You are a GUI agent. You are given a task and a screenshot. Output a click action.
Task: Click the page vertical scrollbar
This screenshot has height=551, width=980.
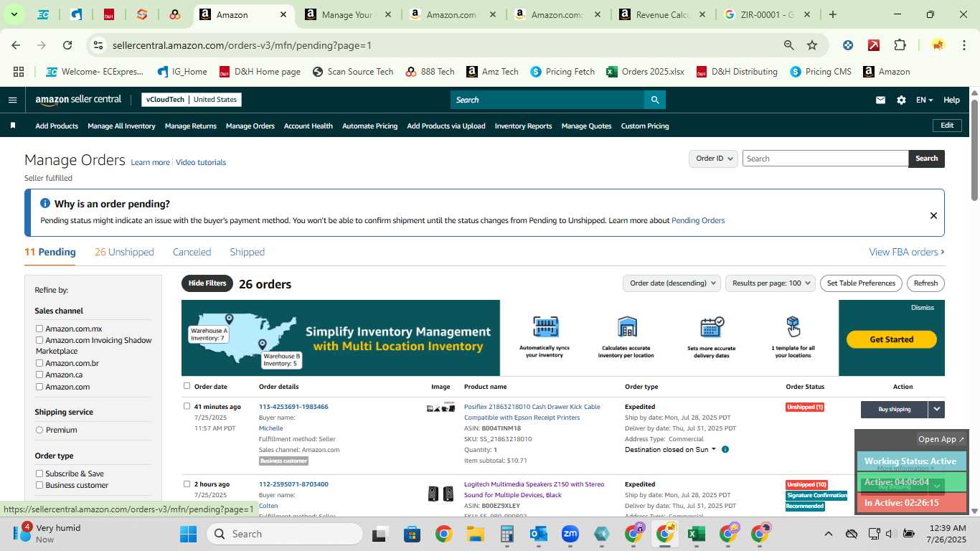pyautogui.click(x=974, y=151)
